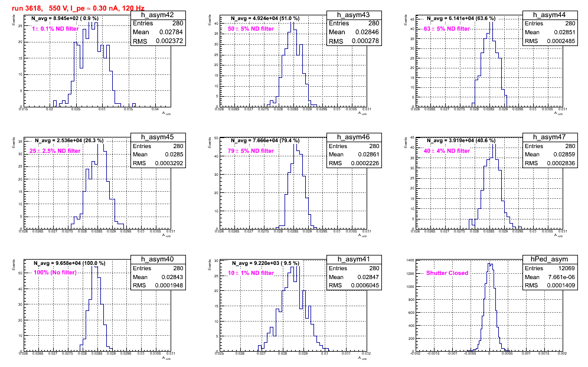Click the '79± 5% ND filter' label
This screenshot has width=588, height=367.
click(251, 150)
